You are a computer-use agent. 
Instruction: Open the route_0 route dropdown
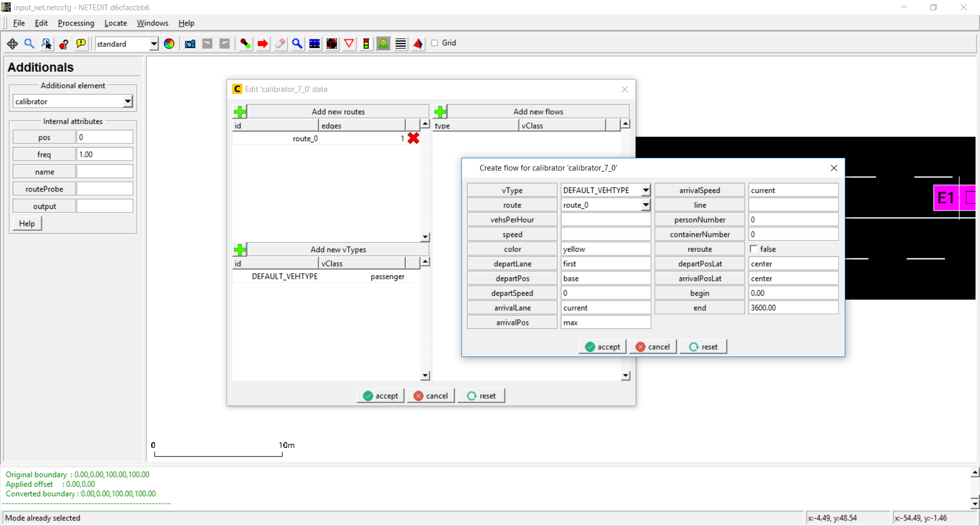646,205
